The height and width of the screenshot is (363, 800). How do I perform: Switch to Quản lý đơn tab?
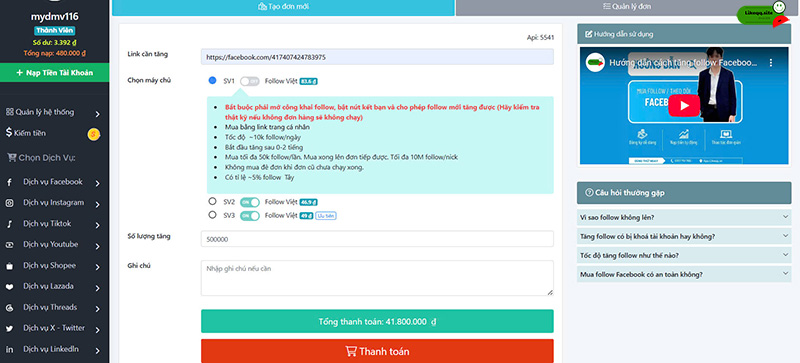tap(628, 8)
